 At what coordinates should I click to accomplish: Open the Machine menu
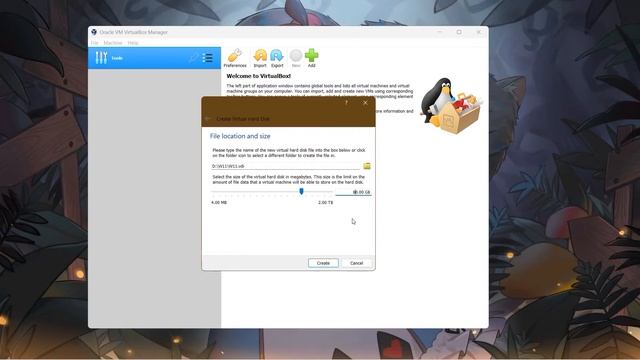pyautogui.click(x=113, y=43)
